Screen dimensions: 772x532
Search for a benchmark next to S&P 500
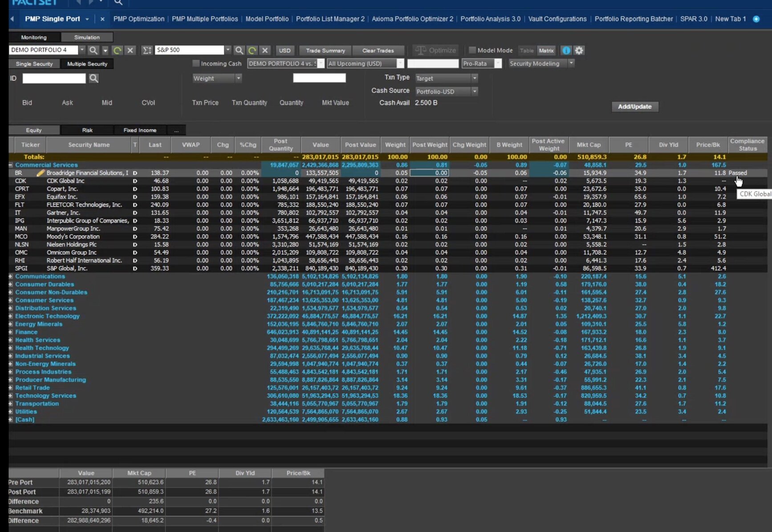(x=239, y=50)
